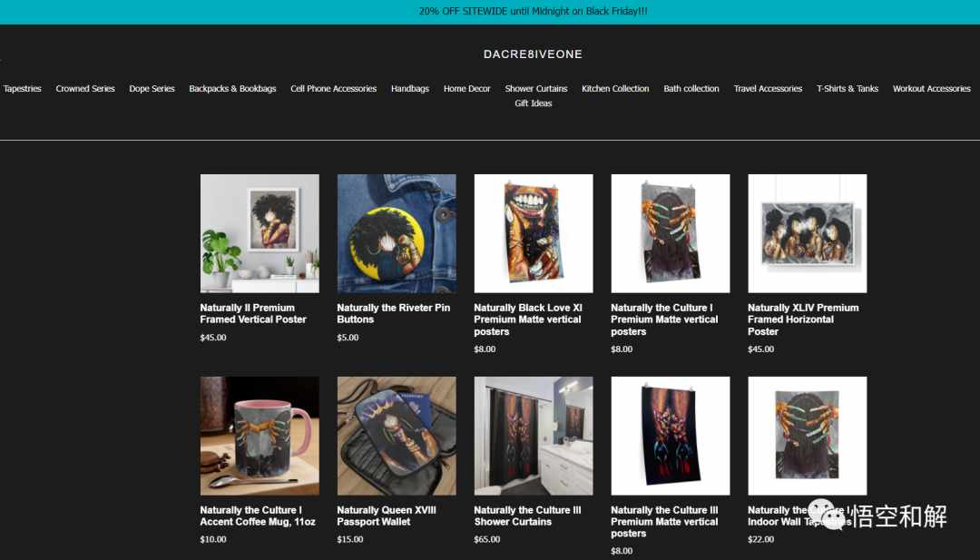
Task: View the Black Love XI poster image
Action: click(534, 233)
